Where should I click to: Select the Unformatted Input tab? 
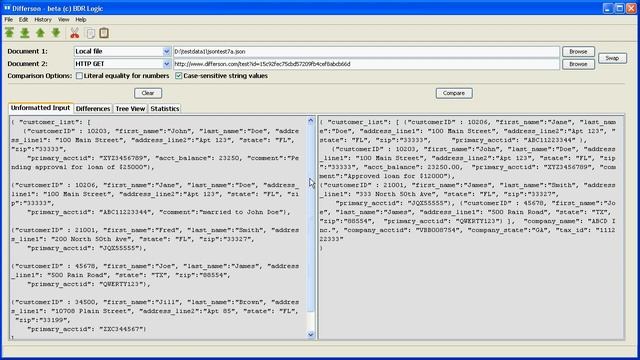click(x=40, y=108)
